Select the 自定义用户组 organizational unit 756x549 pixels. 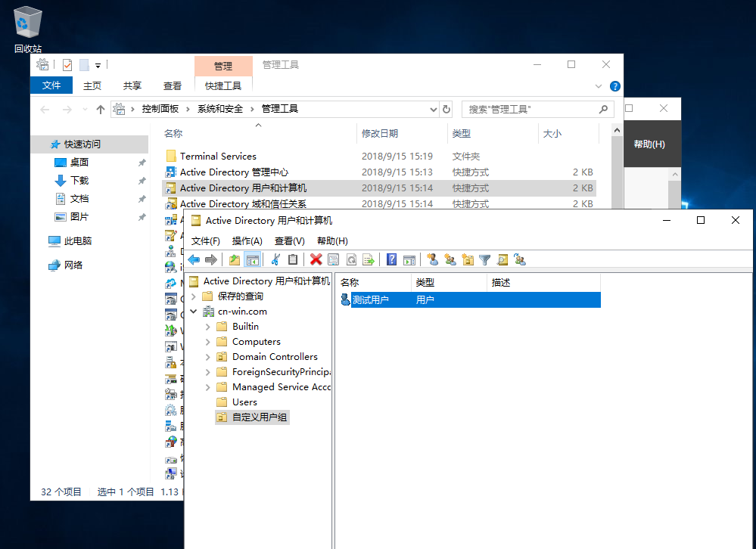252,417
